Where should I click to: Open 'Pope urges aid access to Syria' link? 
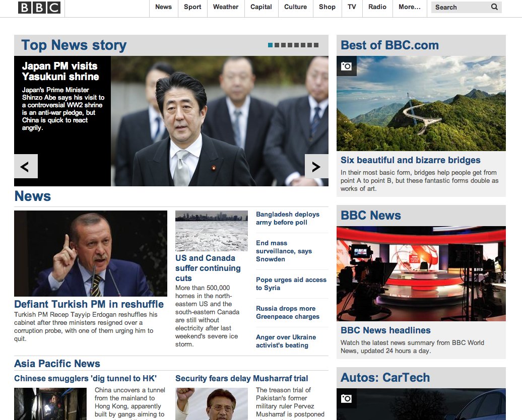point(291,284)
